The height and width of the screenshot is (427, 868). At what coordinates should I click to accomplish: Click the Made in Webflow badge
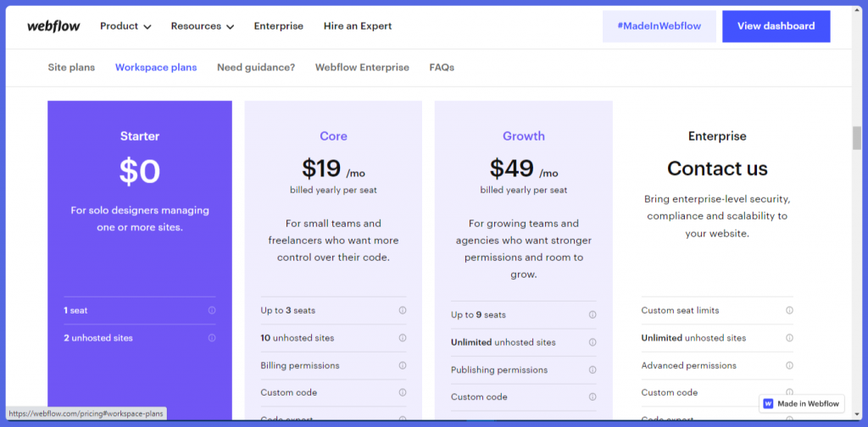click(x=802, y=404)
